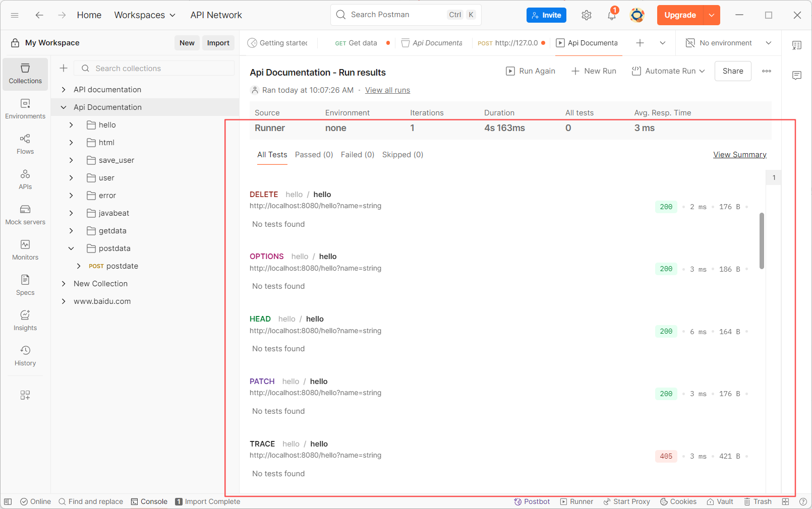This screenshot has height=509, width=812.
Task: Open the Collections sidebar panel
Action: coord(25,74)
